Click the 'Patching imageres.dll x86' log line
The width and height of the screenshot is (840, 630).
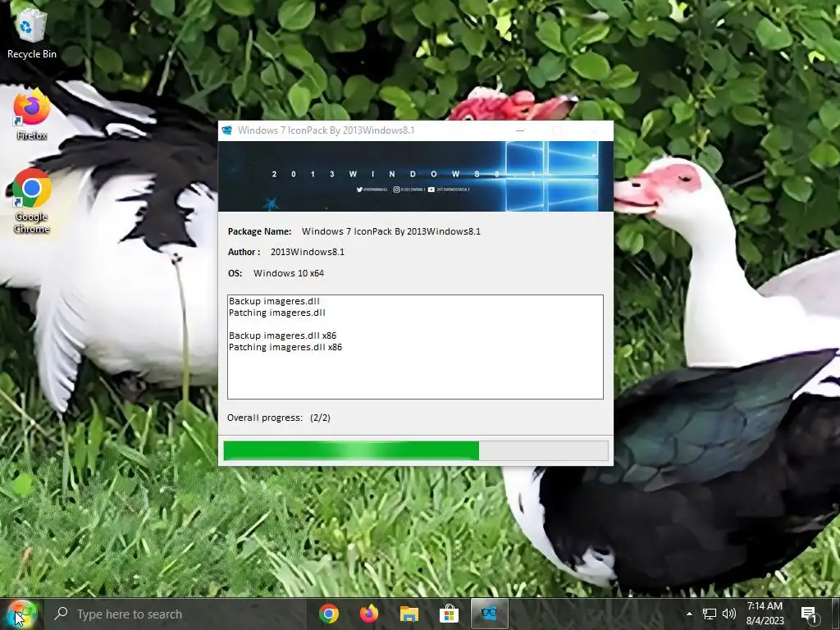285,347
